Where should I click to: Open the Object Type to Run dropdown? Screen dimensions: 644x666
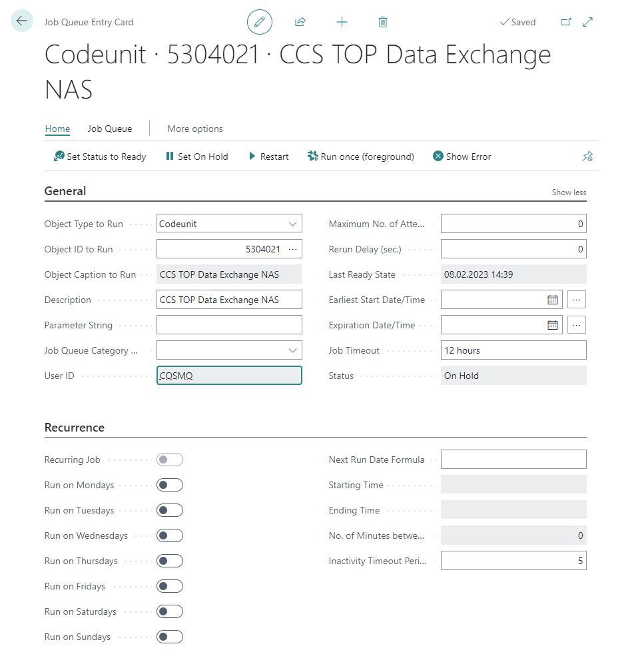293,224
